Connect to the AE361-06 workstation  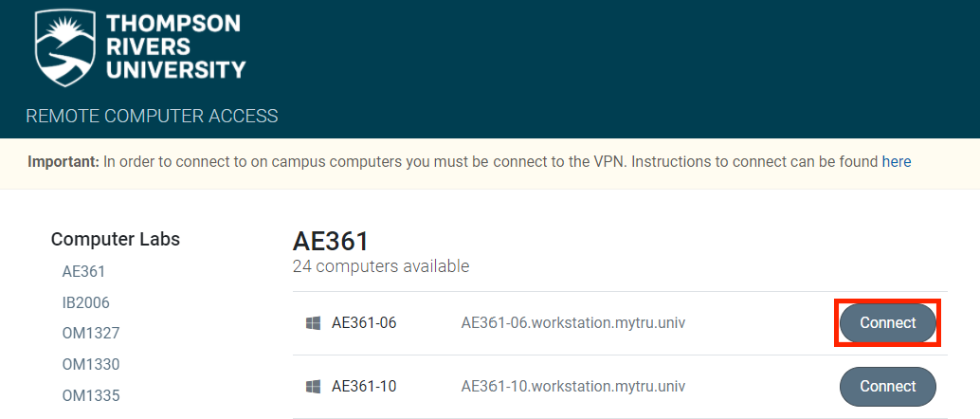click(x=887, y=323)
